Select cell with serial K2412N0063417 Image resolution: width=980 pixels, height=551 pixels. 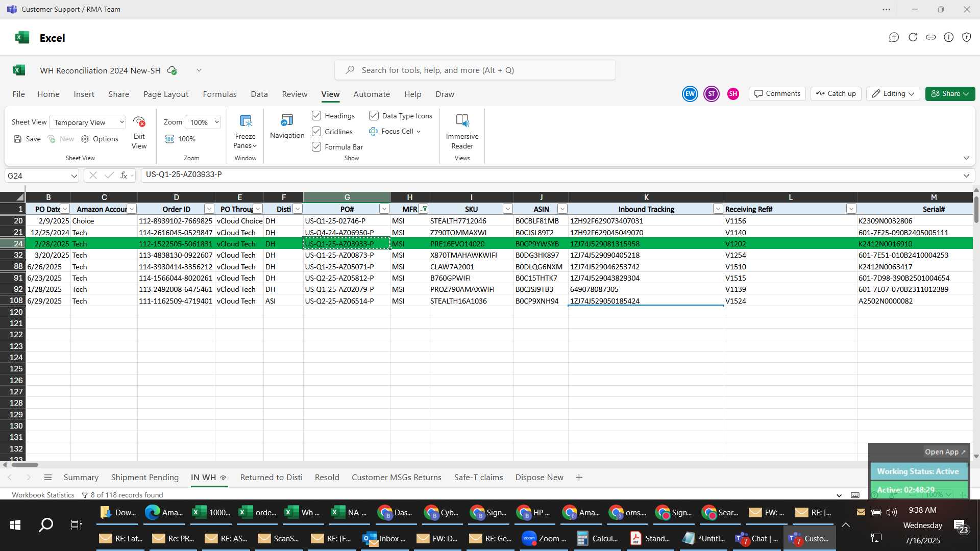coord(915,267)
